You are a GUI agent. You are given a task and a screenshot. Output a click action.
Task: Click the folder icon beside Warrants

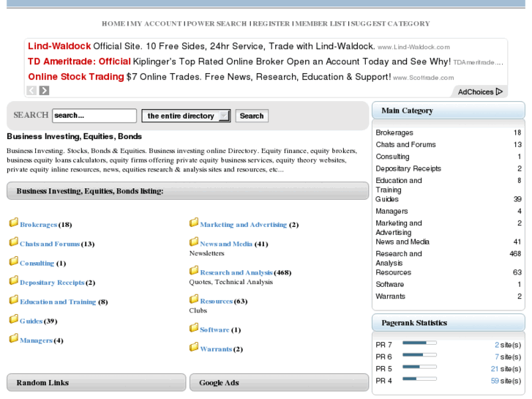194,347
